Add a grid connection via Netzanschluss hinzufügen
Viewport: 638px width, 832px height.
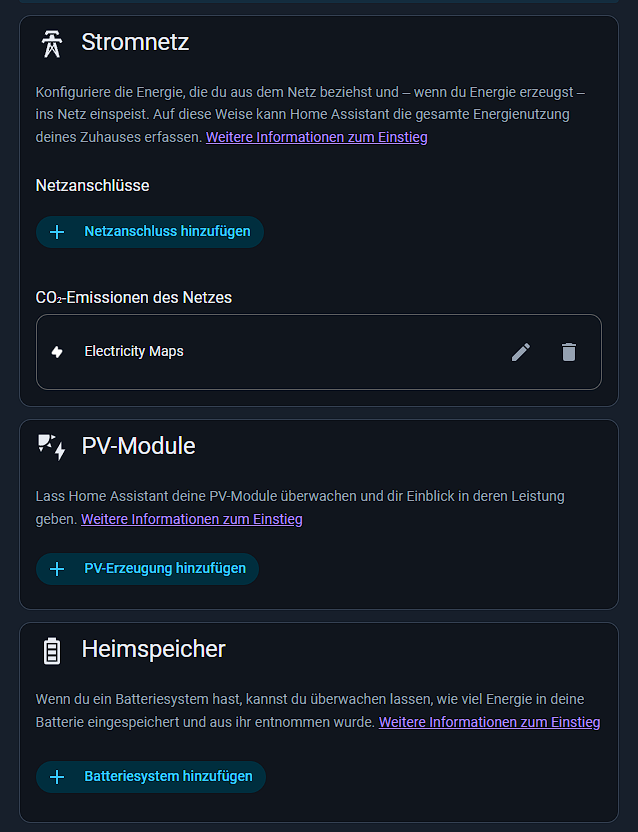(150, 232)
